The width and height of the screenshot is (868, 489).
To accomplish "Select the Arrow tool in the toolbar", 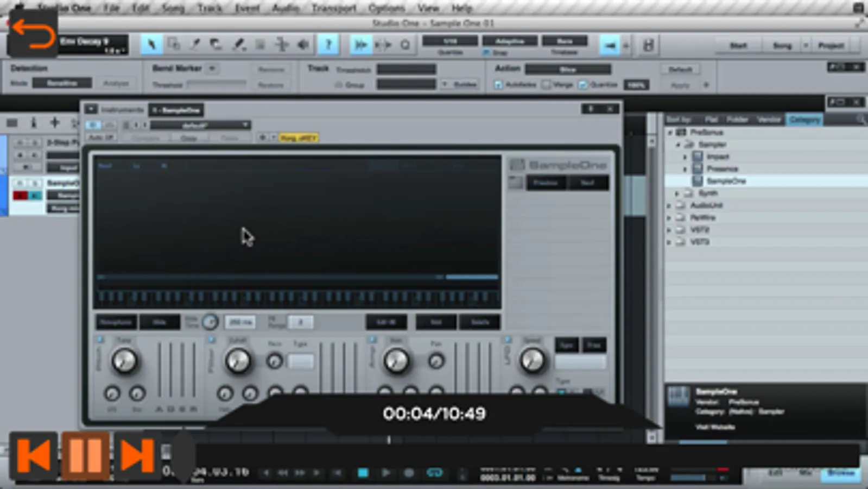I will tap(151, 45).
